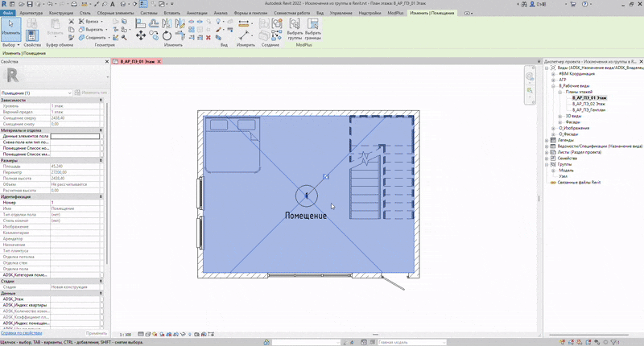Click the Rotate tool icon

[x=167, y=36]
